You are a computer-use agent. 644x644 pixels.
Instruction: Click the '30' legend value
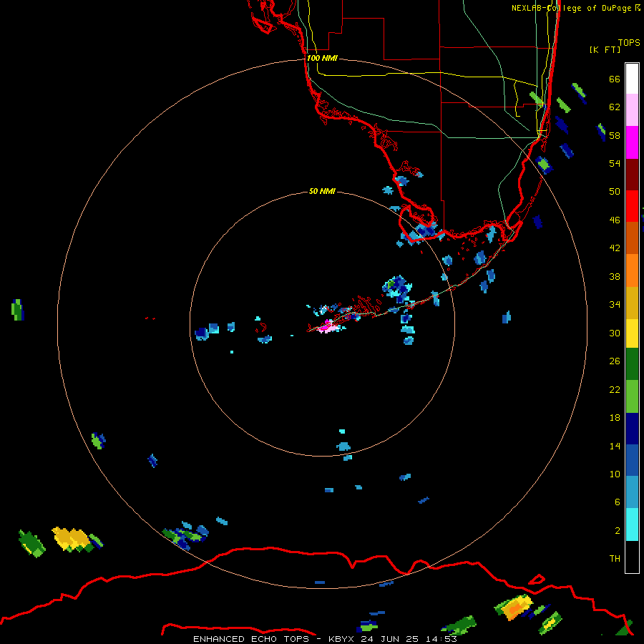(615, 333)
